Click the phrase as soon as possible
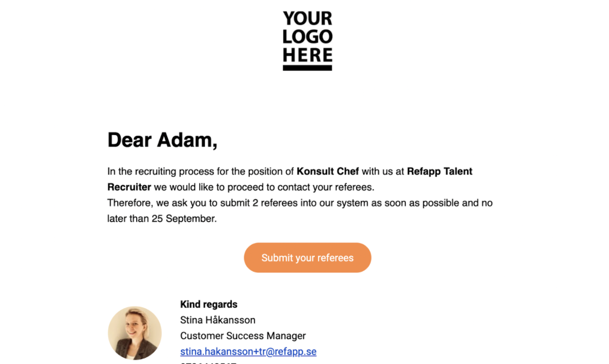The height and width of the screenshot is (364, 609). 415,203
